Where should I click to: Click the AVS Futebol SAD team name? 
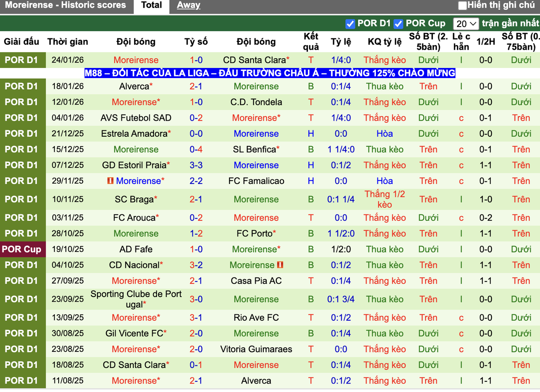(136, 118)
